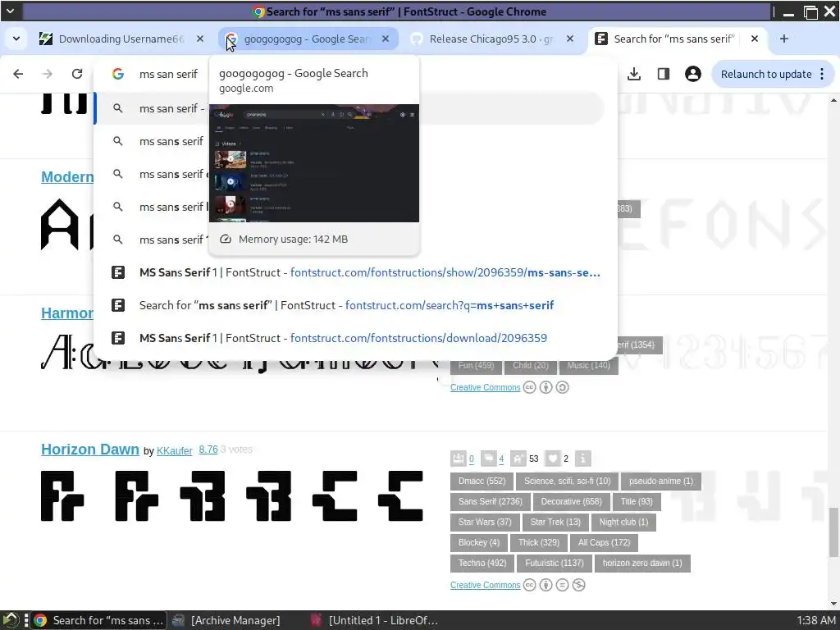The height and width of the screenshot is (630, 840).
Task: Click the 8.76 rating link
Action: pos(208,450)
